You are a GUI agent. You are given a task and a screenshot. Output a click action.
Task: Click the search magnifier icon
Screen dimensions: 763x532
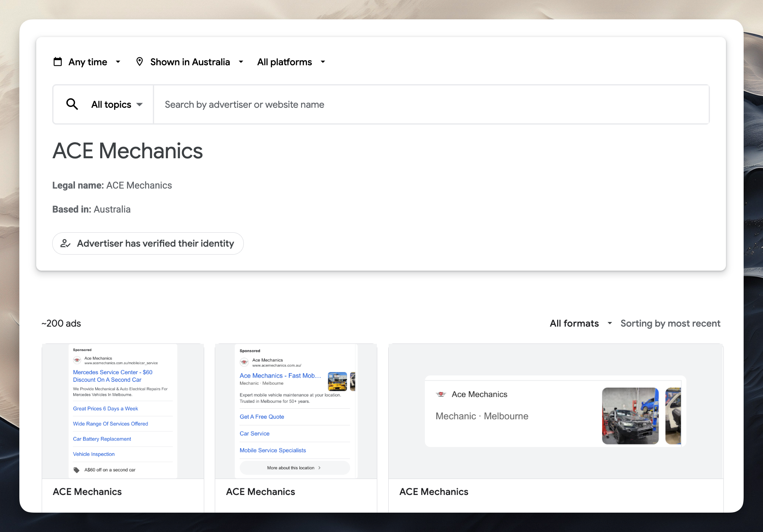[72, 104]
